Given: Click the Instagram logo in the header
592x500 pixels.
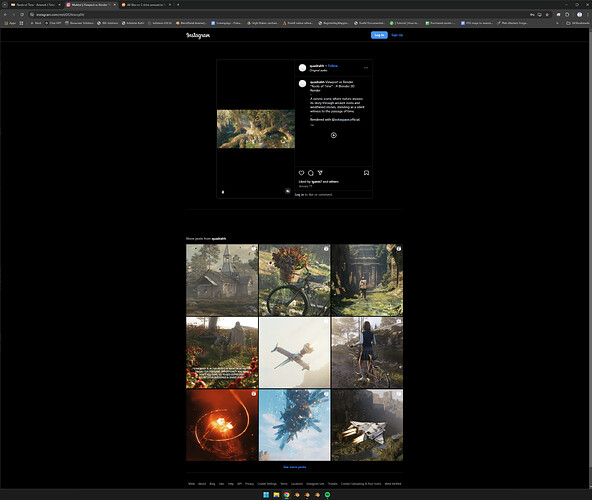Looking at the screenshot, I should click(x=198, y=35).
